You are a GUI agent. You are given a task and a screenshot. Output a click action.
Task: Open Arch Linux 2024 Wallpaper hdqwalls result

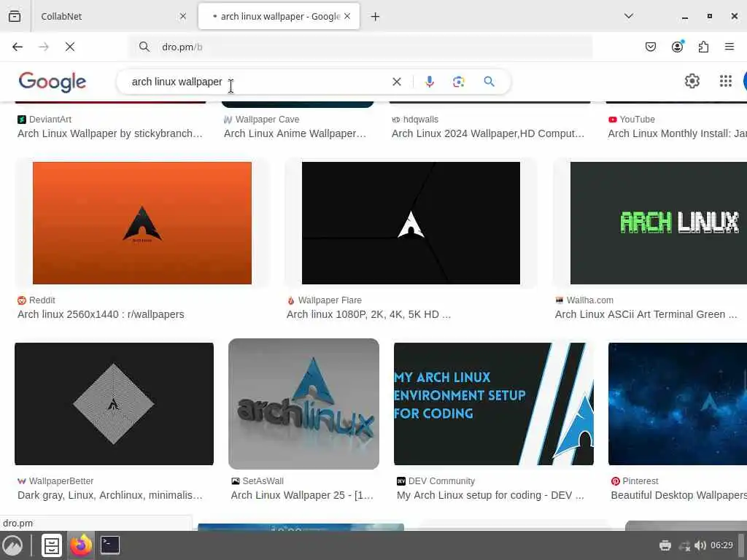[x=488, y=134]
